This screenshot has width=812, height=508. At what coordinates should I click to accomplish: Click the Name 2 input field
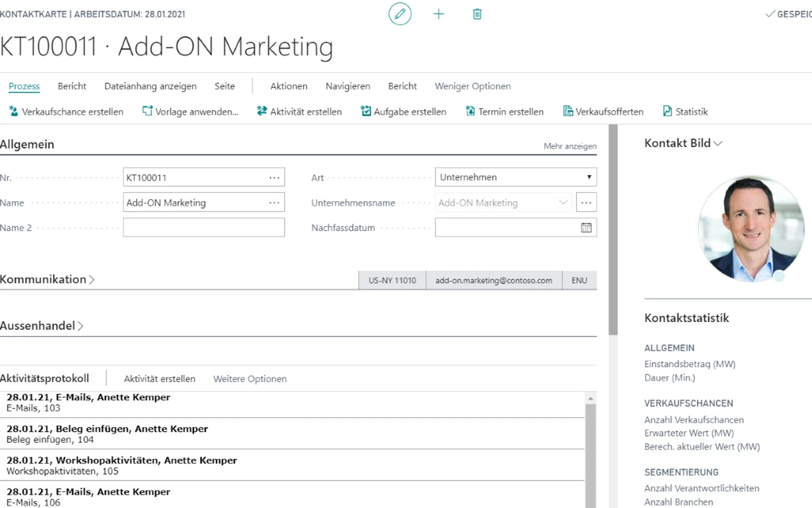204,228
